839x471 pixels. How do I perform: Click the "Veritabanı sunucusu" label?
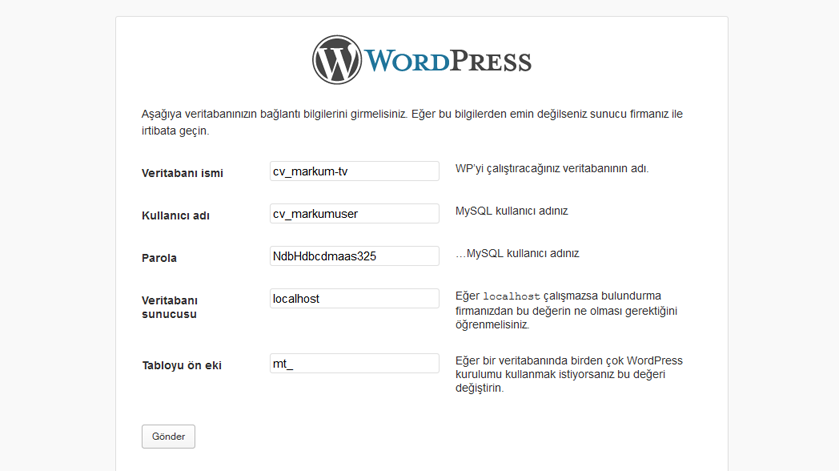170,307
